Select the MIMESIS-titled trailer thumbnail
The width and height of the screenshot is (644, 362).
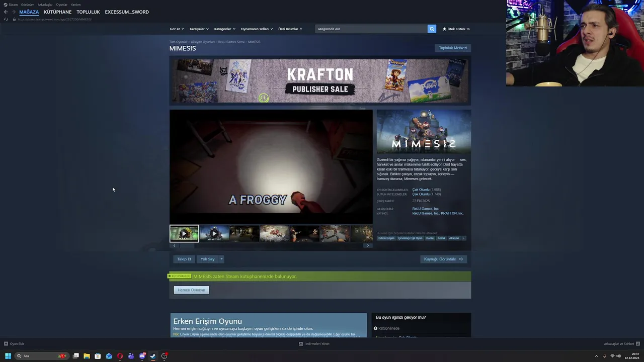coord(214,234)
